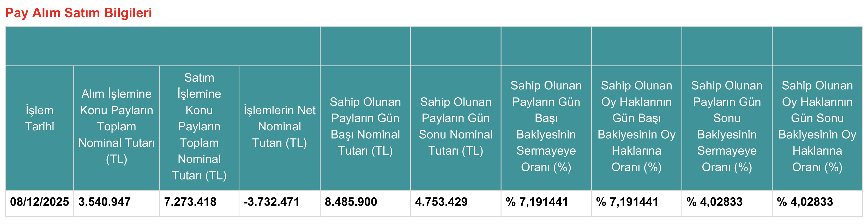The image size is (868, 224).
Task: Select the end-of-day capital ratio % 4,02833
Action: click(714, 202)
